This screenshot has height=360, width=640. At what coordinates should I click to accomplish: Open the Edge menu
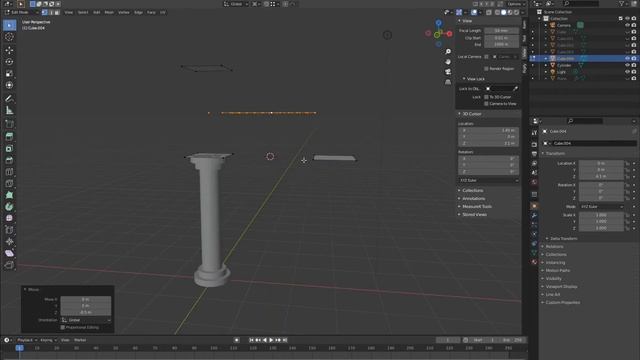[x=138, y=13]
